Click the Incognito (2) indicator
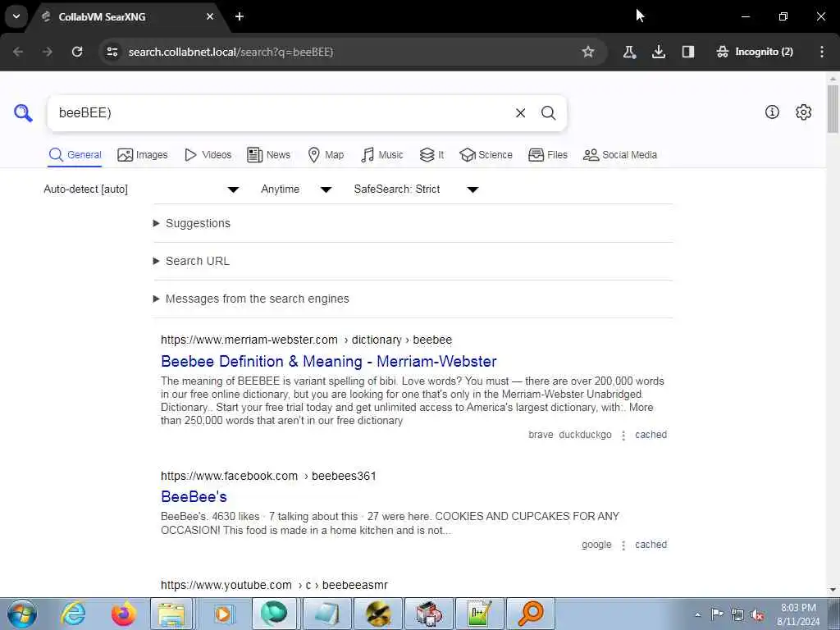 click(x=755, y=52)
